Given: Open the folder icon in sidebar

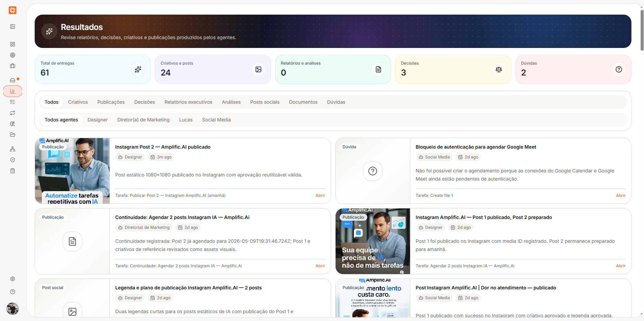Looking at the screenshot, I should click(x=13, y=135).
